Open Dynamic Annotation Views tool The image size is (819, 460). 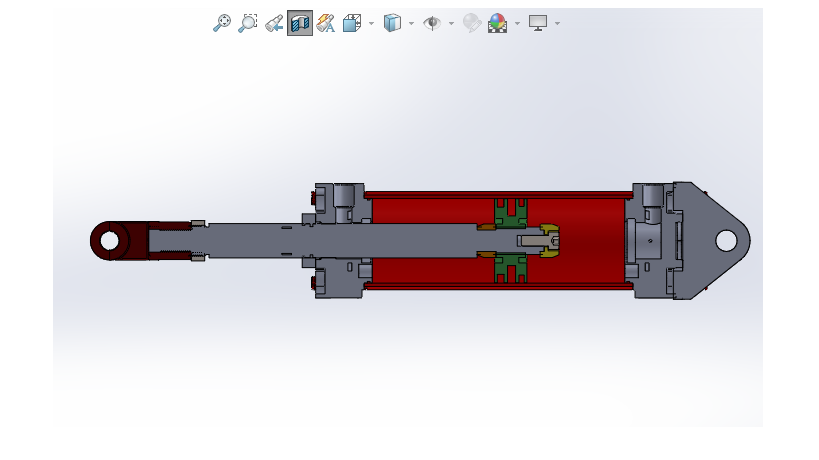[x=326, y=23]
